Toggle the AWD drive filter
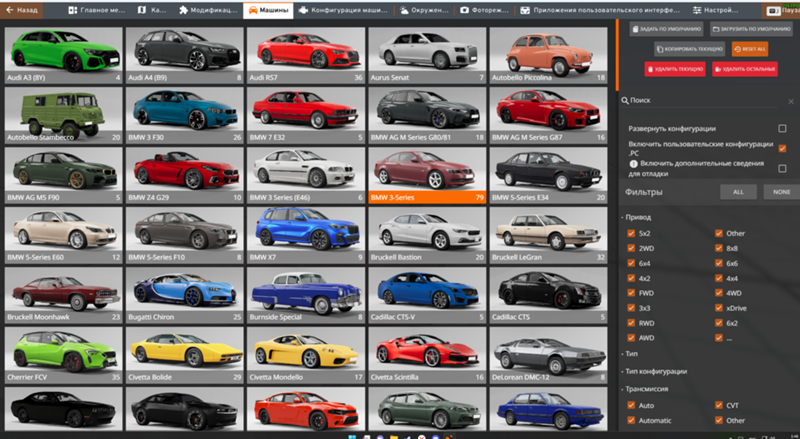The width and height of the screenshot is (800, 439). pos(631,337)
